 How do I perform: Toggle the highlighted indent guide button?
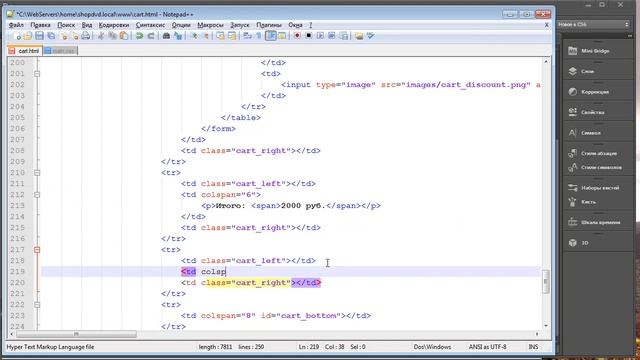click(271, 36)
